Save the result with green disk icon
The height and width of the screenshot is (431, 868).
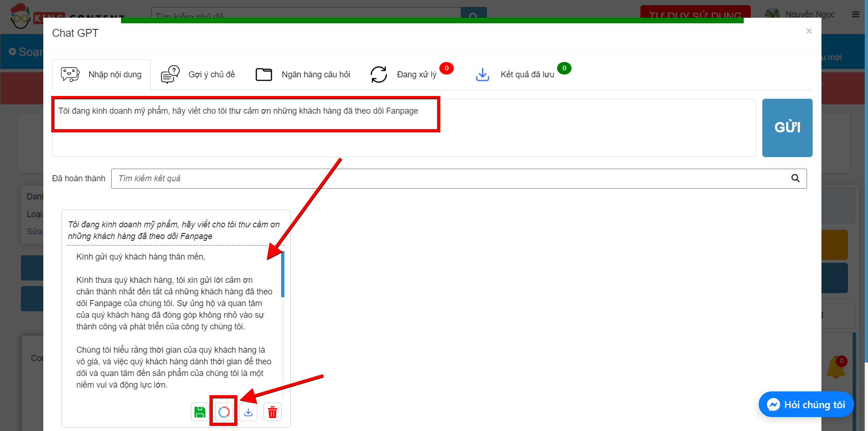(x=200, y=412)
